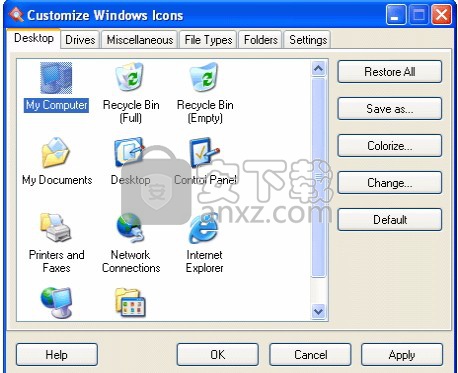Open Help
This screenshot has height=373, width=458.
click(57, 355)
